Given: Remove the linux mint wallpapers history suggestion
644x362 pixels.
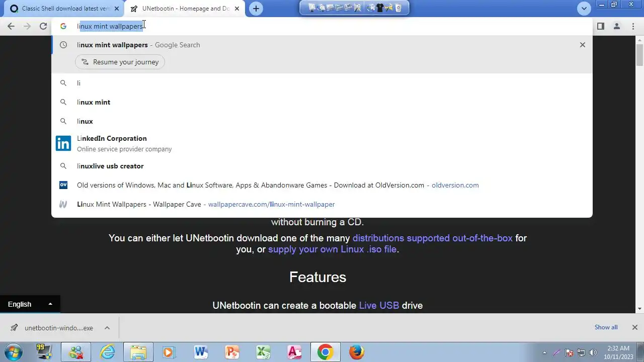Looking at the screenshot, I should tap(583, 45).
